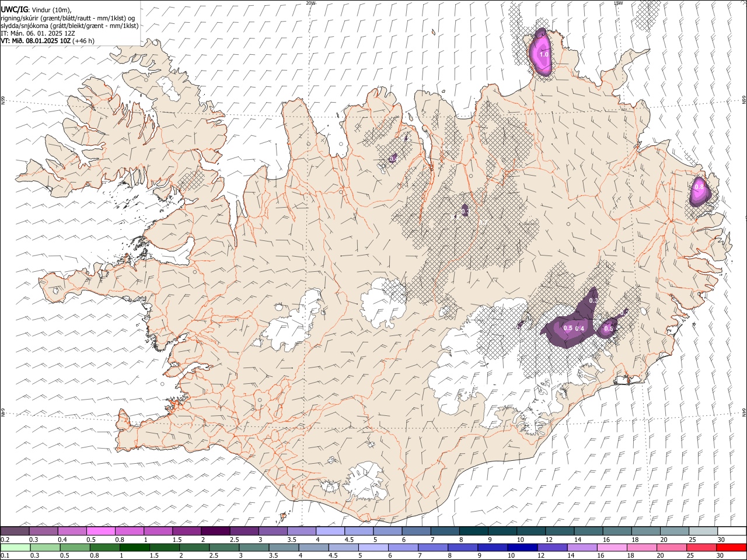Pick upper legend dark teal swatch between 8 and 9

pyautogui.click(x=473, y=531)
